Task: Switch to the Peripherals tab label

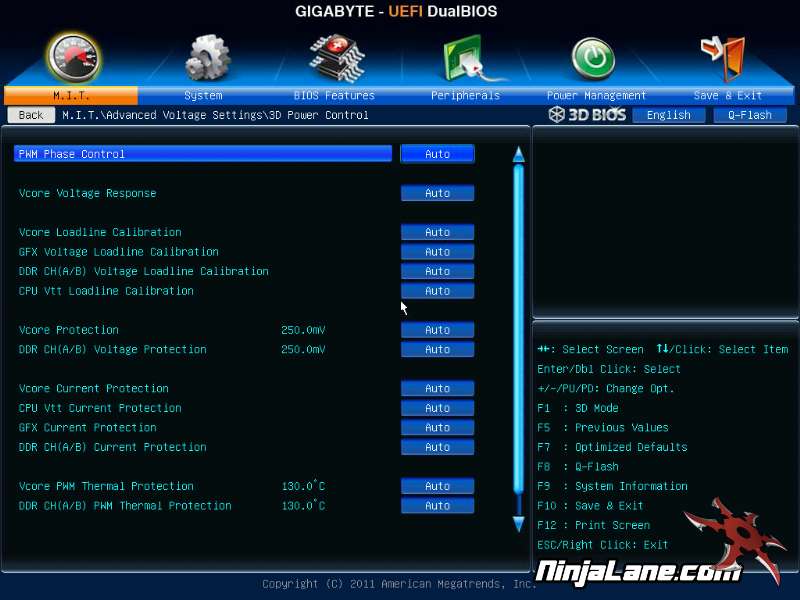Action: (465, 96)
